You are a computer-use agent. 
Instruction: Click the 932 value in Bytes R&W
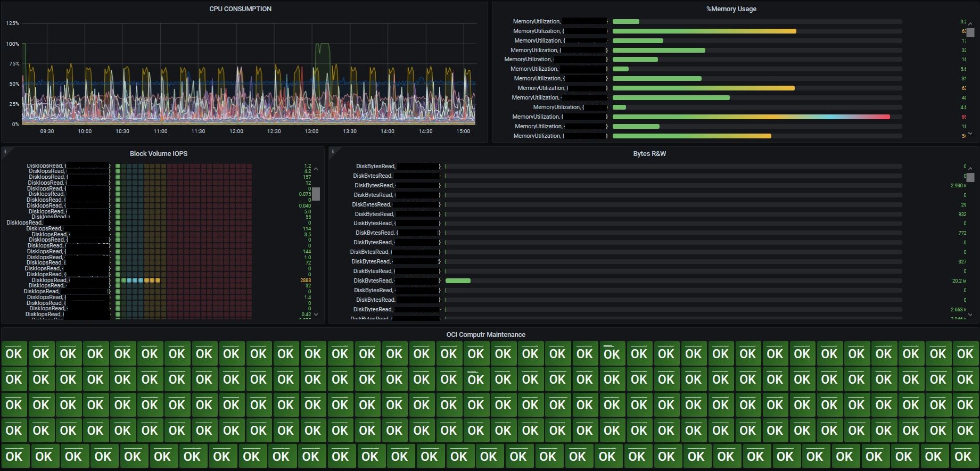click(962, 214)
